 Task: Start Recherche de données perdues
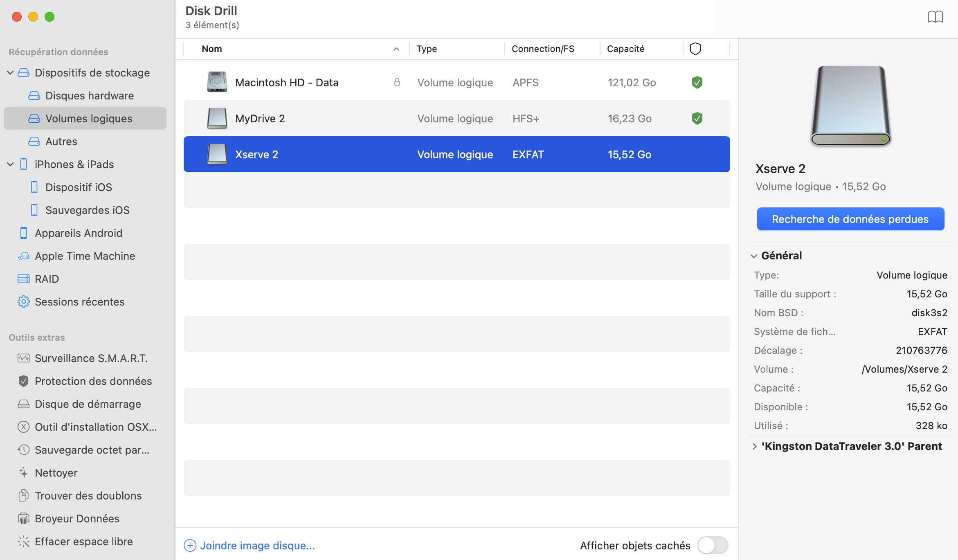click(850, 219)
